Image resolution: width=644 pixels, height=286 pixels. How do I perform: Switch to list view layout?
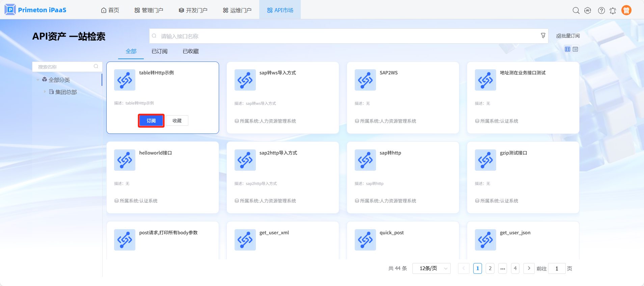point(575,49)
